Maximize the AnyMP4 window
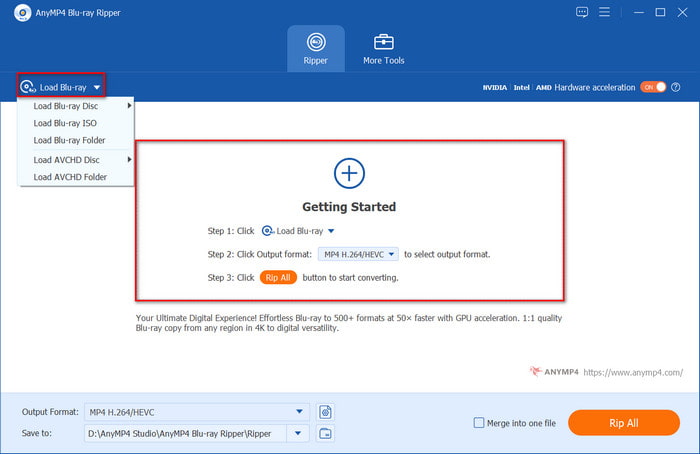This screenshot has height=454, width=700. tap(660, 12)
